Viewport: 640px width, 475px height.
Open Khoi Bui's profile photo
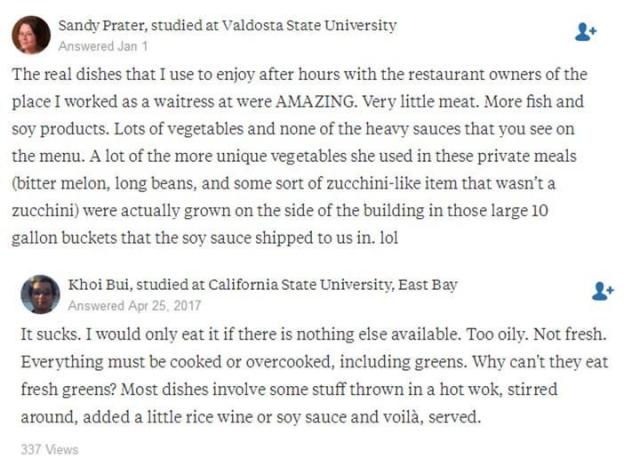(40, 294)
